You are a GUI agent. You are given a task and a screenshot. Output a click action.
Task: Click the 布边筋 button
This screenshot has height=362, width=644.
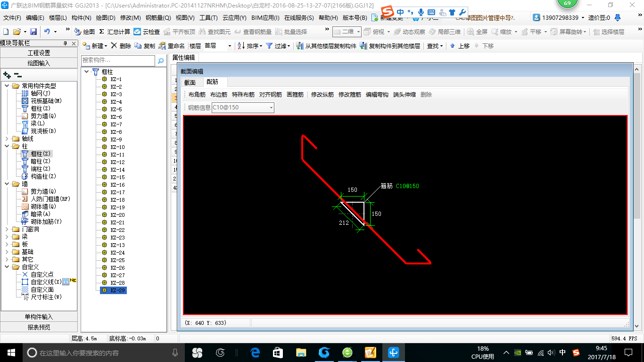pyautogui.click(x=219, y=95)
